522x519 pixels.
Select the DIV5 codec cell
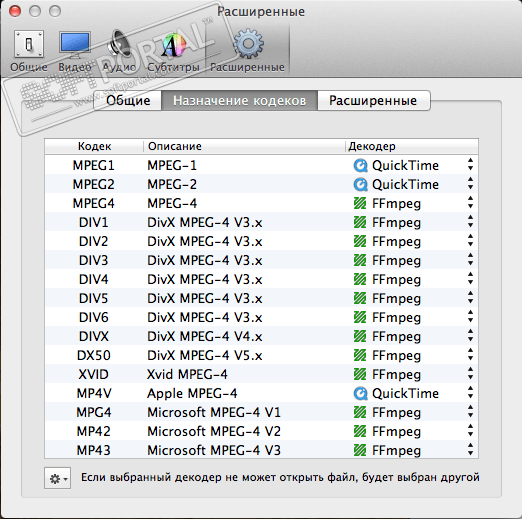point(94,298)
